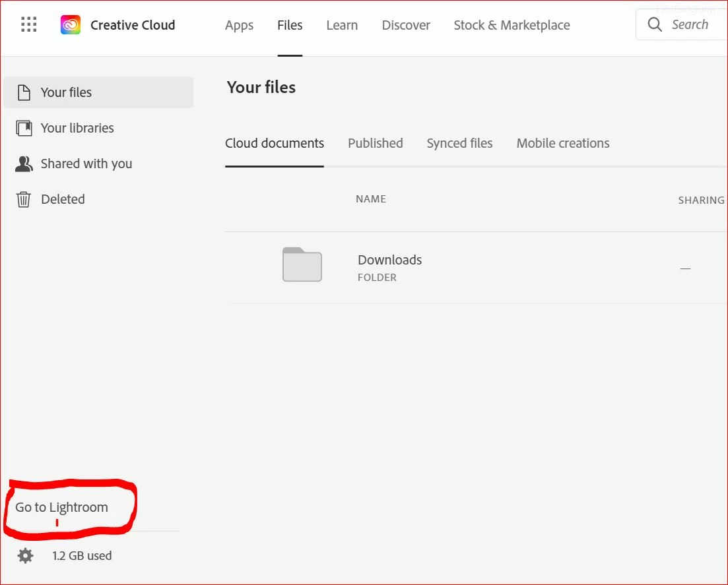This screenshot has height=585, width=728.
Task: Click the Go to Lightroom link
Action: click(x=62, y=507)
